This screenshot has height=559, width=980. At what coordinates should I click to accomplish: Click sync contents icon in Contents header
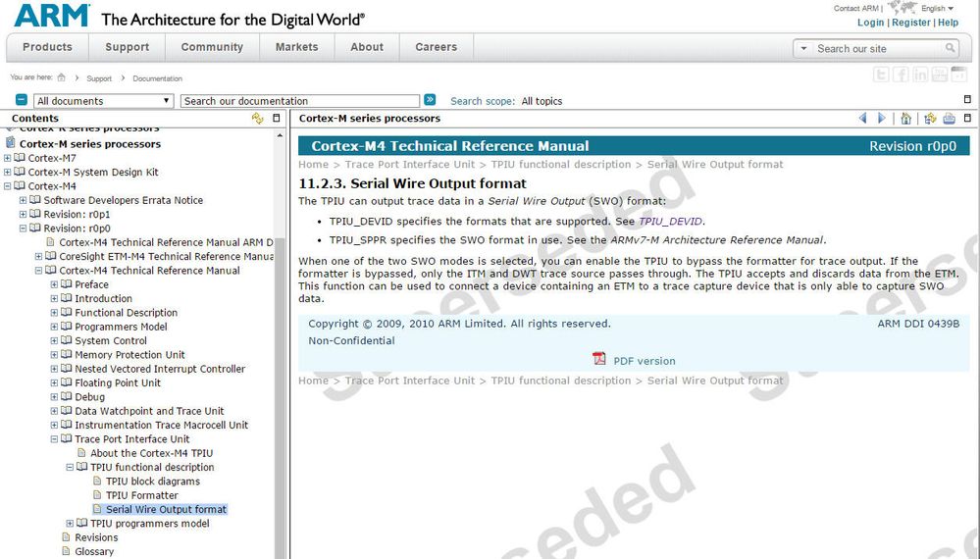257,118
